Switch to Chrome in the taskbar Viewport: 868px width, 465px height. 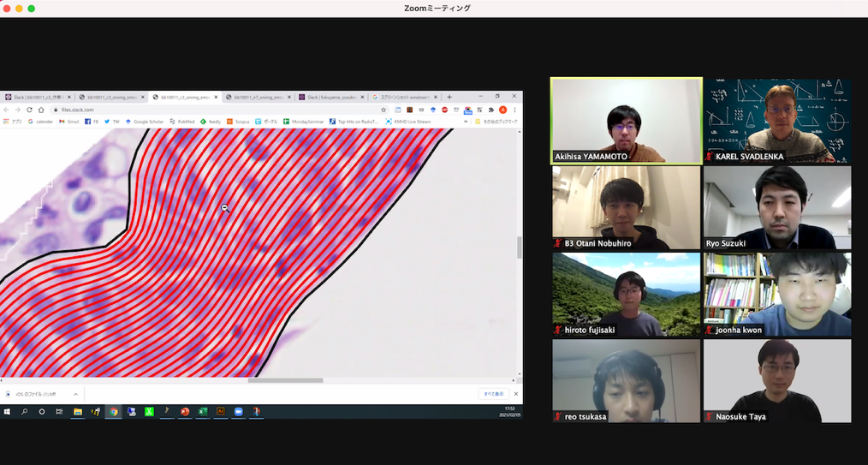pyautogui.click(x=114, y=412)
